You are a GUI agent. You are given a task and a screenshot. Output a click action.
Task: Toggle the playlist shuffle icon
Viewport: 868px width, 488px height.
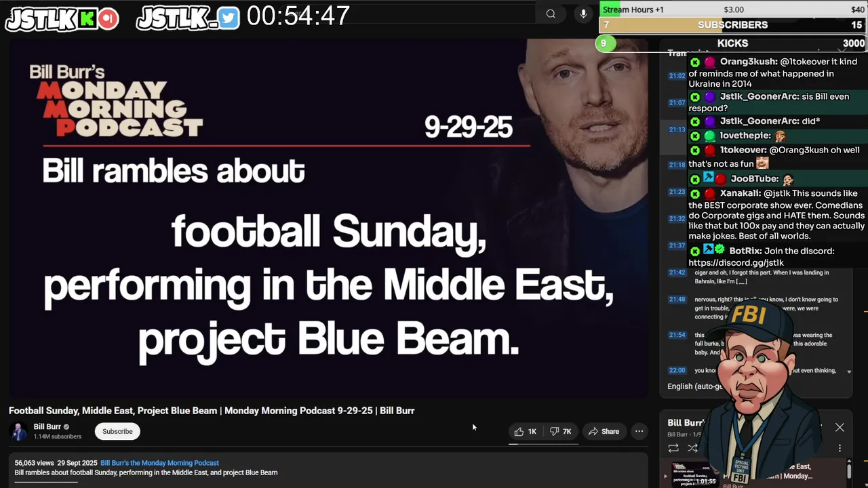coord(692,448)
